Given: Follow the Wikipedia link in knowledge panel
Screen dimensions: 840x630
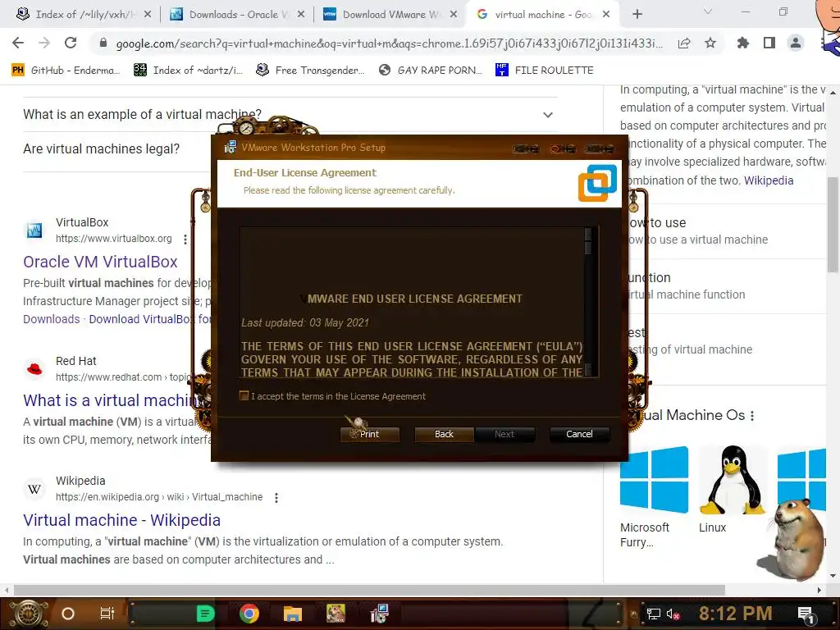Looking at the screenshot, I should point(768,180).
